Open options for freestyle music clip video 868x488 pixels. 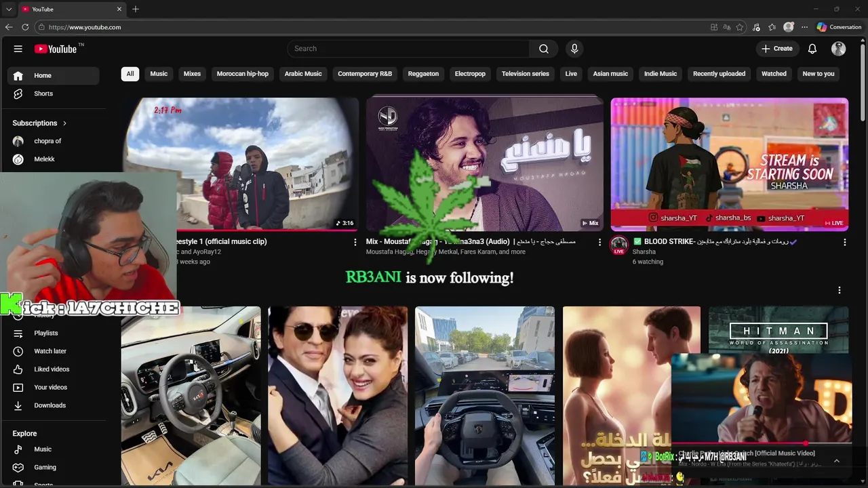pos(355,242)
